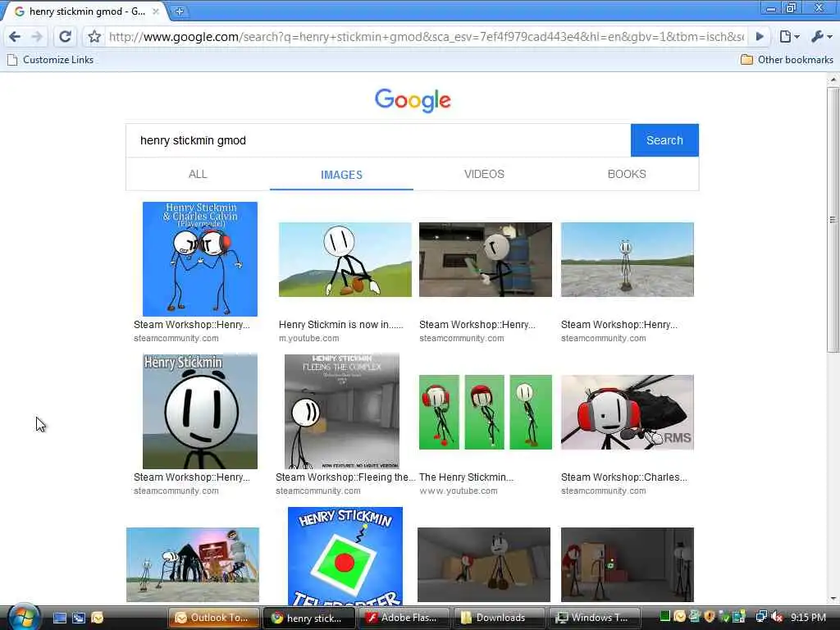
Task: Click the address bar URL
Action: click(x=426, y=36)
